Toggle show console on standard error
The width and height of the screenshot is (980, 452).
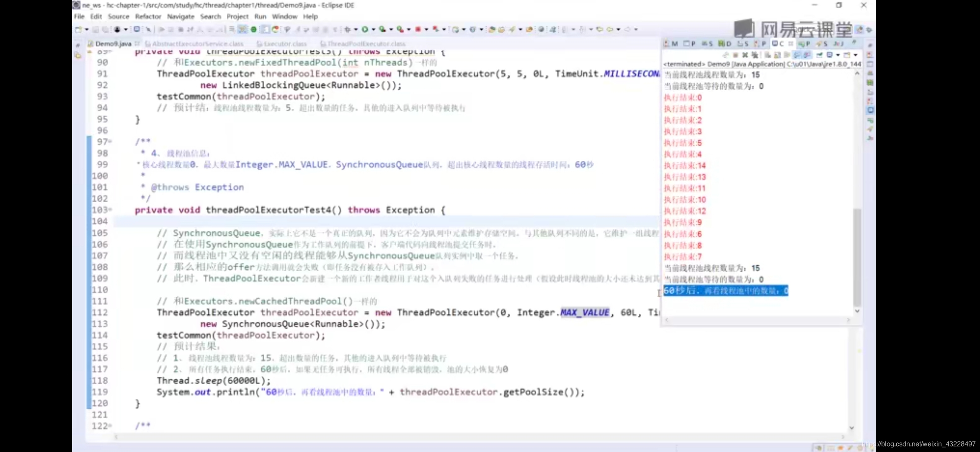806,55
